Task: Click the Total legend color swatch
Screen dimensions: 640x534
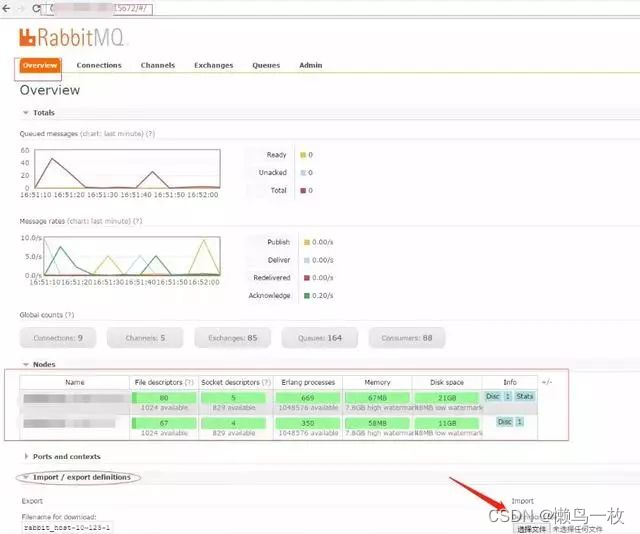Action: click(x=303, y=191)
